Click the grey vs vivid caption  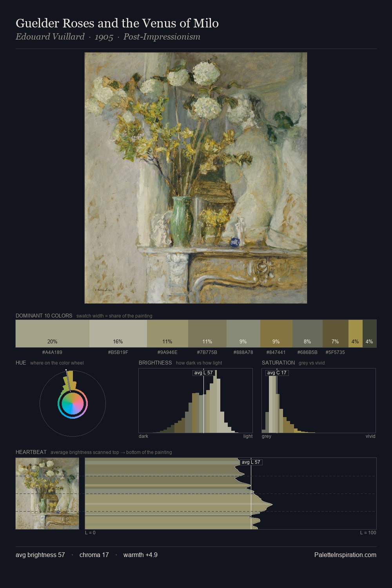coord(312,363)
